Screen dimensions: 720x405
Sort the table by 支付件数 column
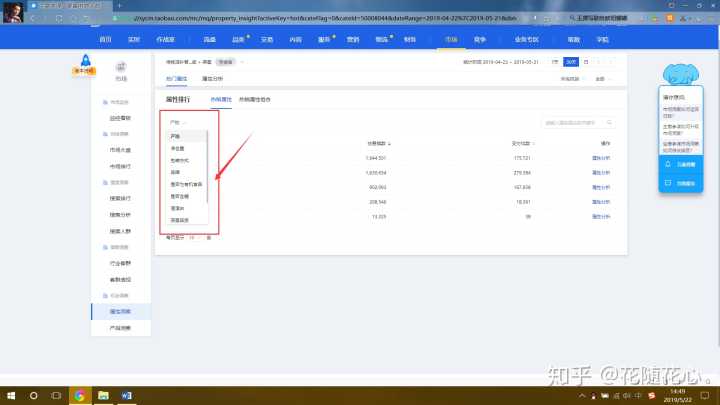[x=523, y=143]
